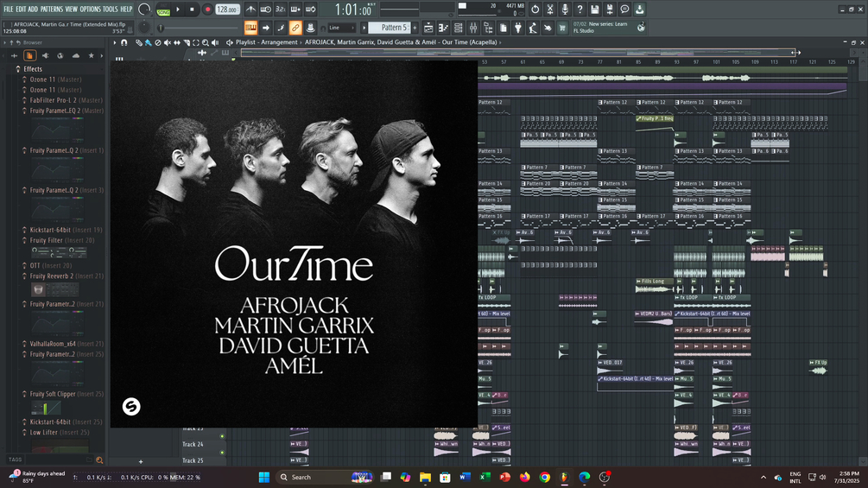Toggle the metronome icon
The width and height of the screenshot is (868, 488).
click(x=250, y=10)
